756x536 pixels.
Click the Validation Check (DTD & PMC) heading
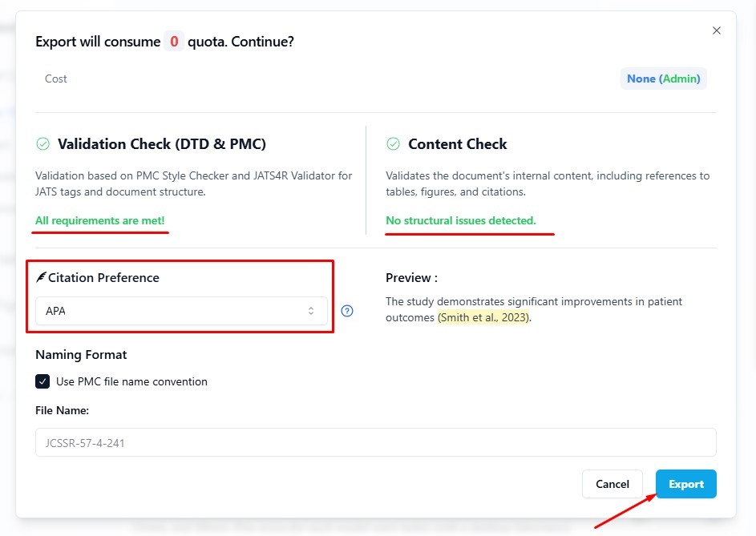[161, 144]
